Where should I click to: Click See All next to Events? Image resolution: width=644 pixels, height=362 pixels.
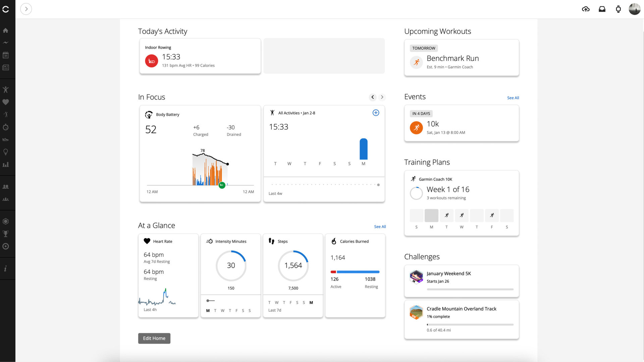(513, 98)
